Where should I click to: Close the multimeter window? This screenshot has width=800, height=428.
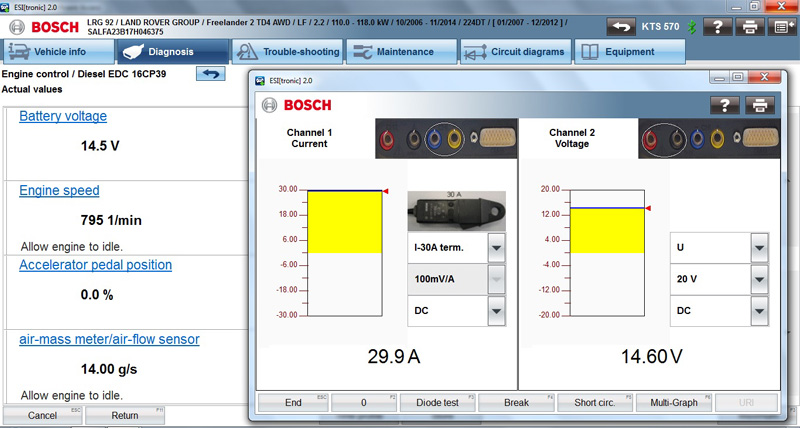point(764,77)
